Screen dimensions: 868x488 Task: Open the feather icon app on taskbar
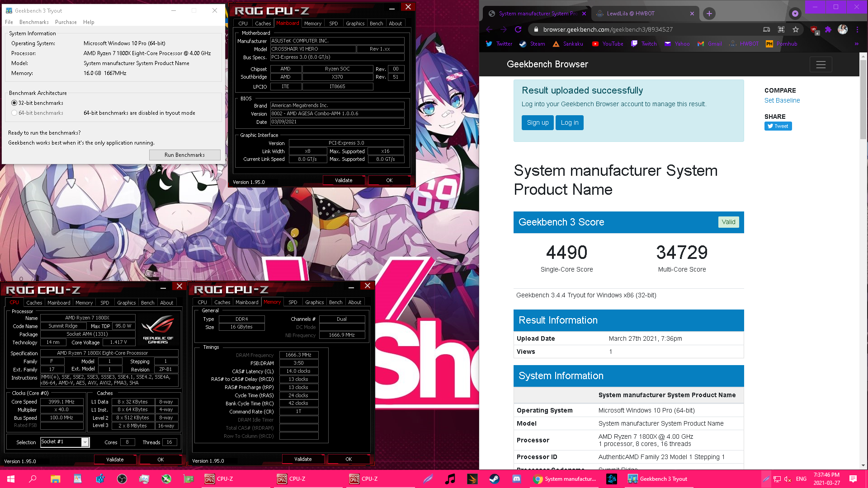point(428,479)
